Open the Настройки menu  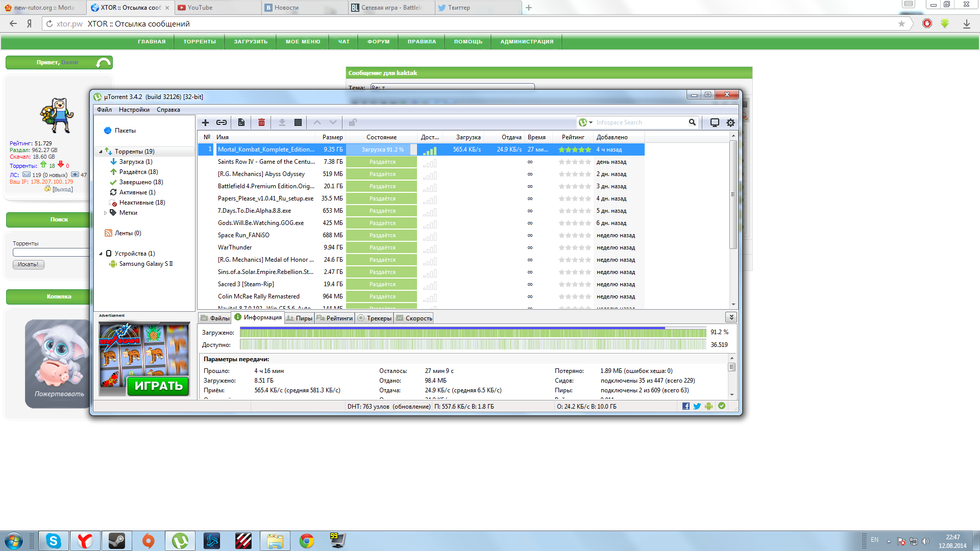(134, 110)
